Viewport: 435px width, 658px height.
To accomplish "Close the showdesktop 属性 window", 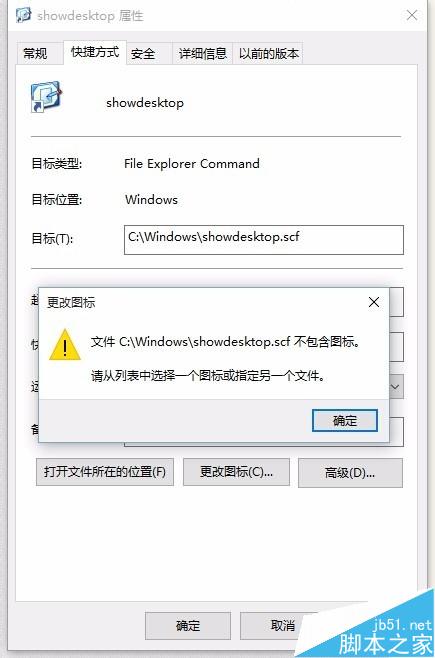I will coord(412,16).
